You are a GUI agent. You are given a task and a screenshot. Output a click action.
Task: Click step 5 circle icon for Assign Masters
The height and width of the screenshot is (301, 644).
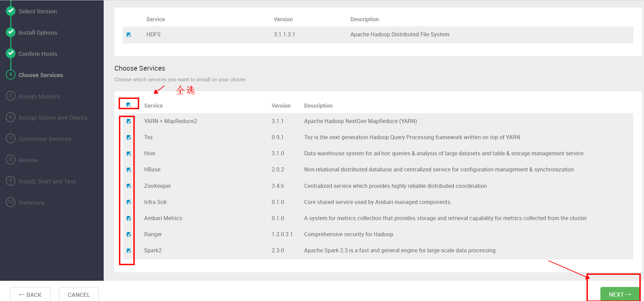(11, 96)
